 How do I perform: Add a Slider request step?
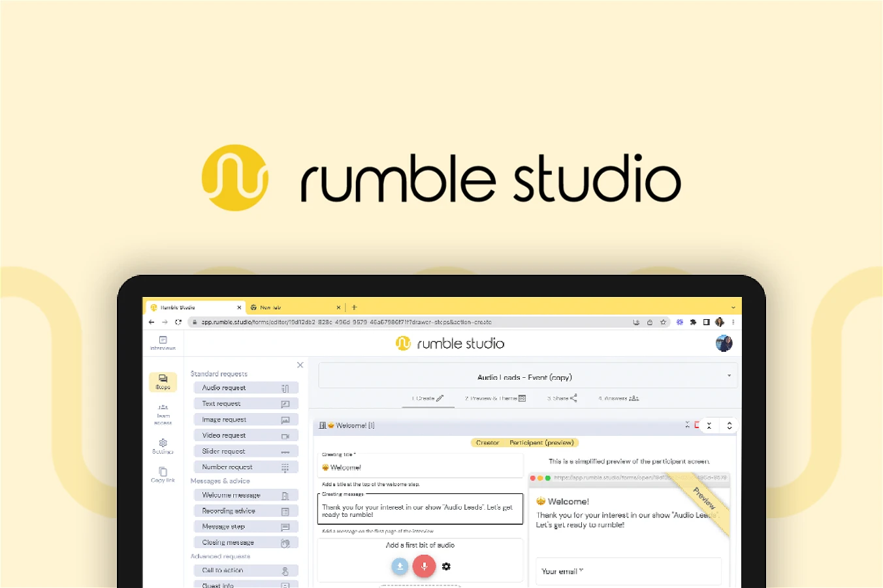tap(246, 451)
